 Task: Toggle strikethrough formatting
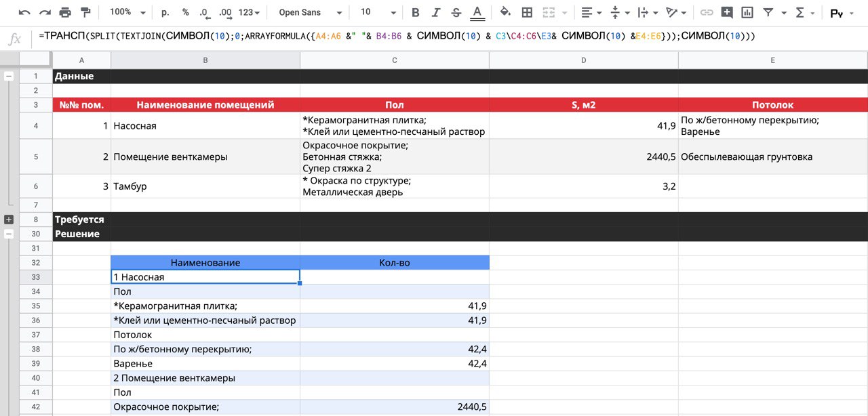(456, 12)
